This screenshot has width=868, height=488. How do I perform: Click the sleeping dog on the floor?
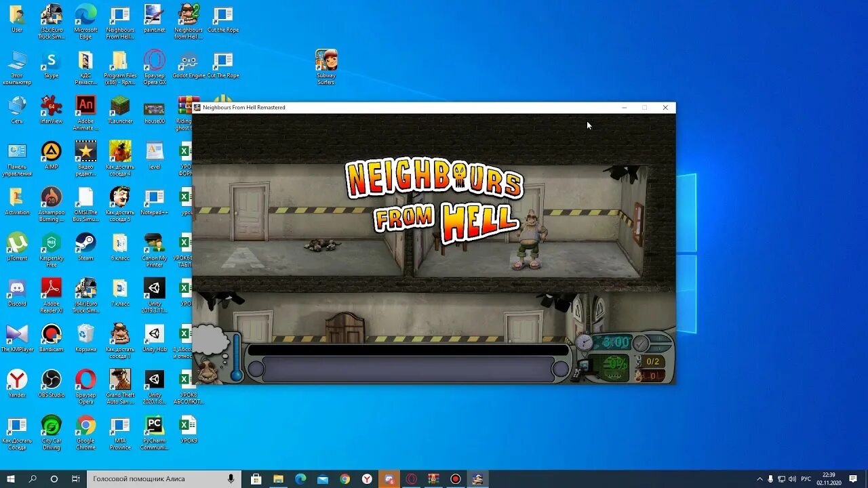[321, 245]
